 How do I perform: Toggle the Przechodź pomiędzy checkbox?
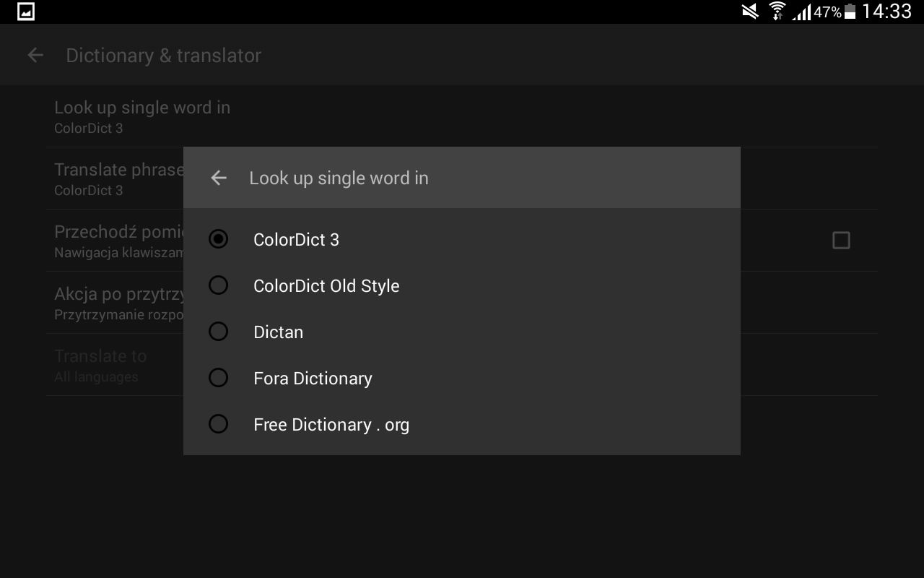(x=841, y=240)
